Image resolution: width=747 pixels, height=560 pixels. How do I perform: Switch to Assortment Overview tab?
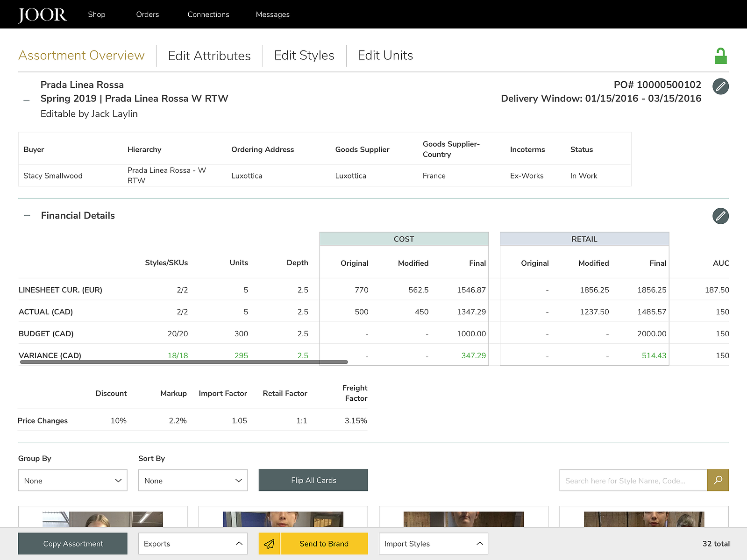point(81,55)
